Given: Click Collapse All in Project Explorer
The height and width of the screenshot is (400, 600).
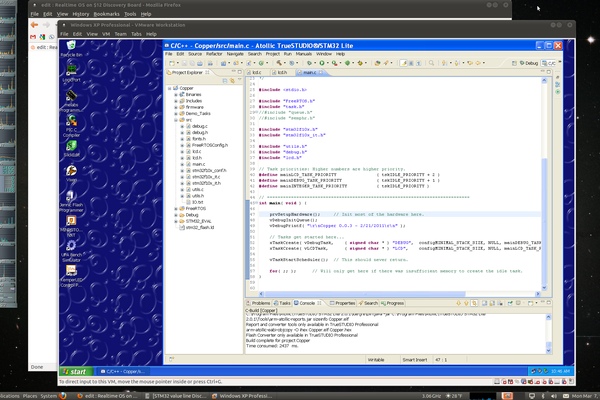Looking at the screenshot, I should click(x=225, y=81).
